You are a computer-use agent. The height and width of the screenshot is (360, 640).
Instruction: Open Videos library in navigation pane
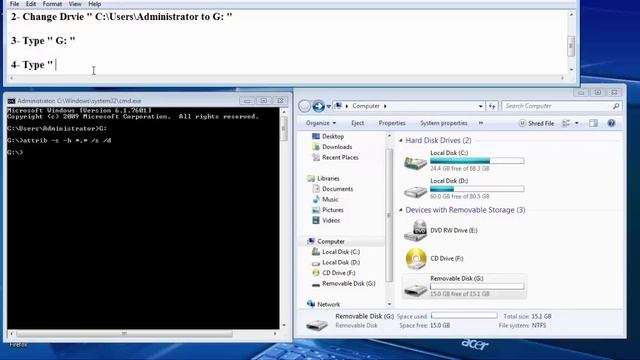click(x=326, y=220)
